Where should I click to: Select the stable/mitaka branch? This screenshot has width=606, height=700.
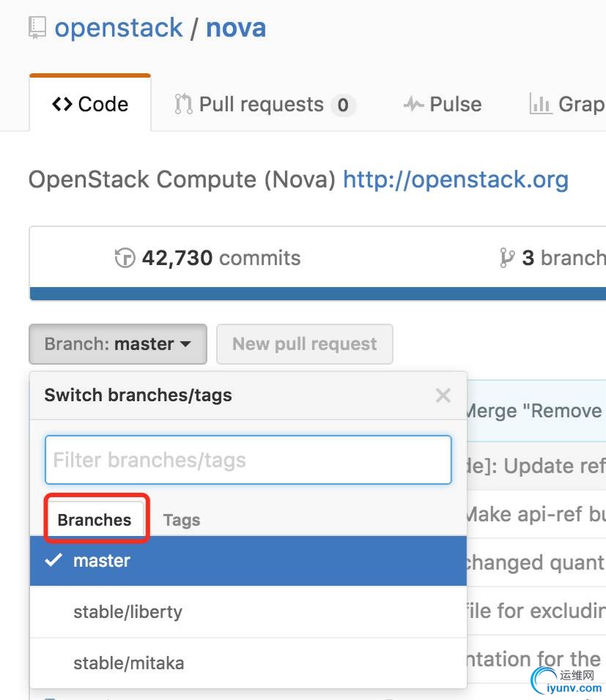[128, 663]
